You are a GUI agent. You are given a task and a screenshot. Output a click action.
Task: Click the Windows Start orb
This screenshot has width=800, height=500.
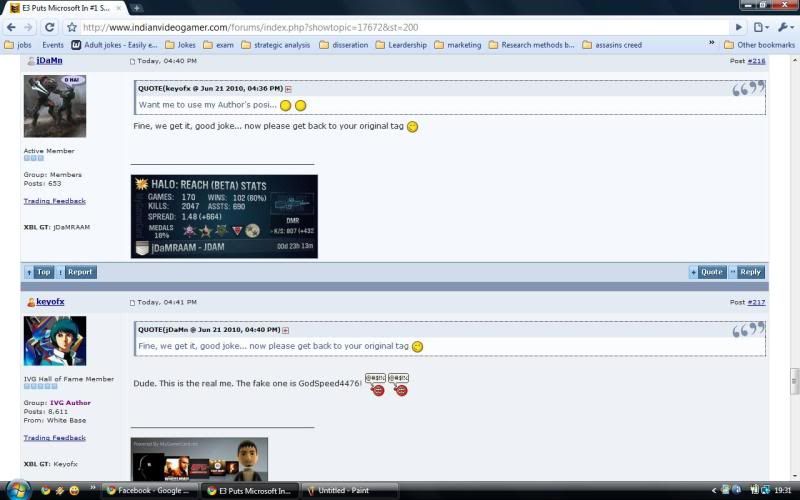click(18, 490)
